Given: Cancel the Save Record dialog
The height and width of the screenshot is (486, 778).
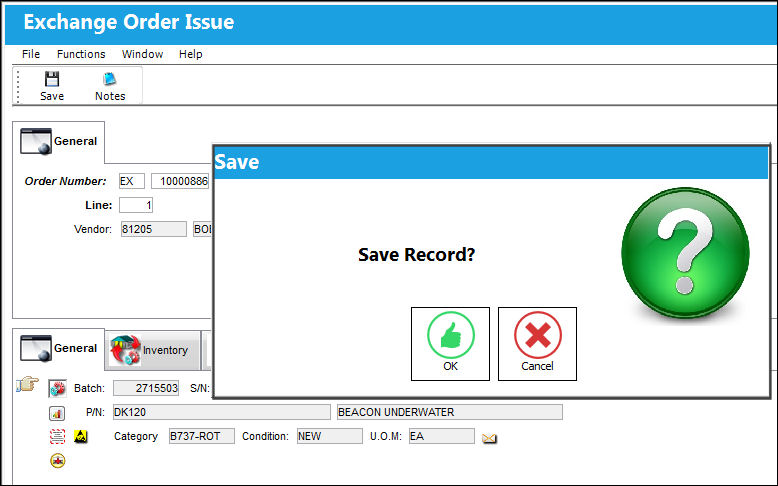Looking at the screenshot, I should coord(537,344).
